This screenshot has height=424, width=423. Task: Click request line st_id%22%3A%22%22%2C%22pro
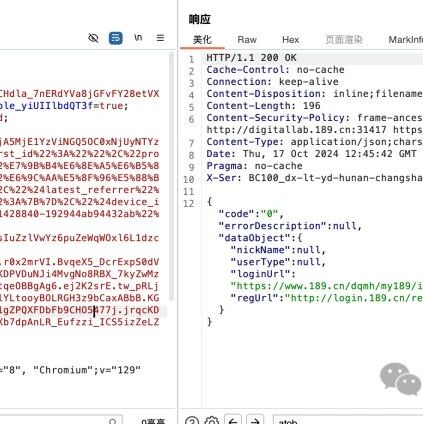point(79,154)
